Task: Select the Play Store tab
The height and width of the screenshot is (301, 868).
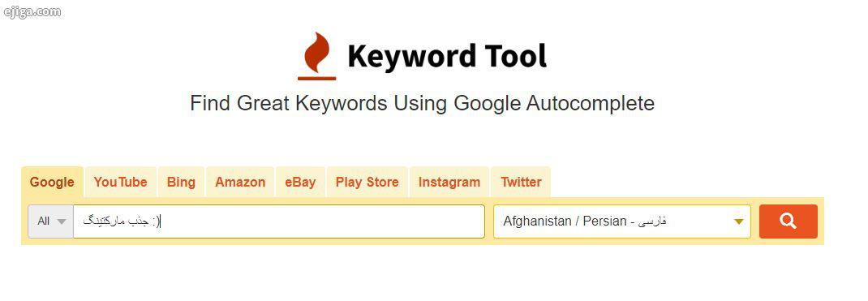Action: [x=367, y=182]
